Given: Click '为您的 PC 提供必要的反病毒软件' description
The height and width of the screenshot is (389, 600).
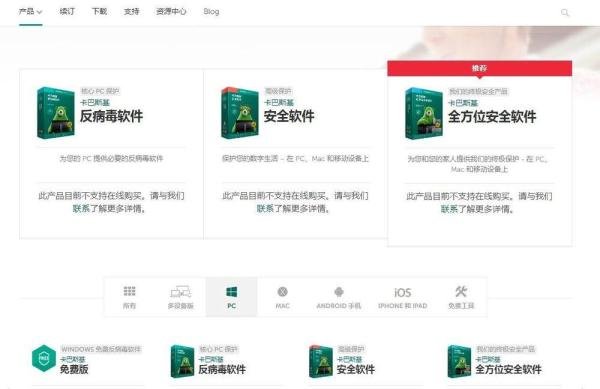Looking at the screenshot, I should pos(111,158).
